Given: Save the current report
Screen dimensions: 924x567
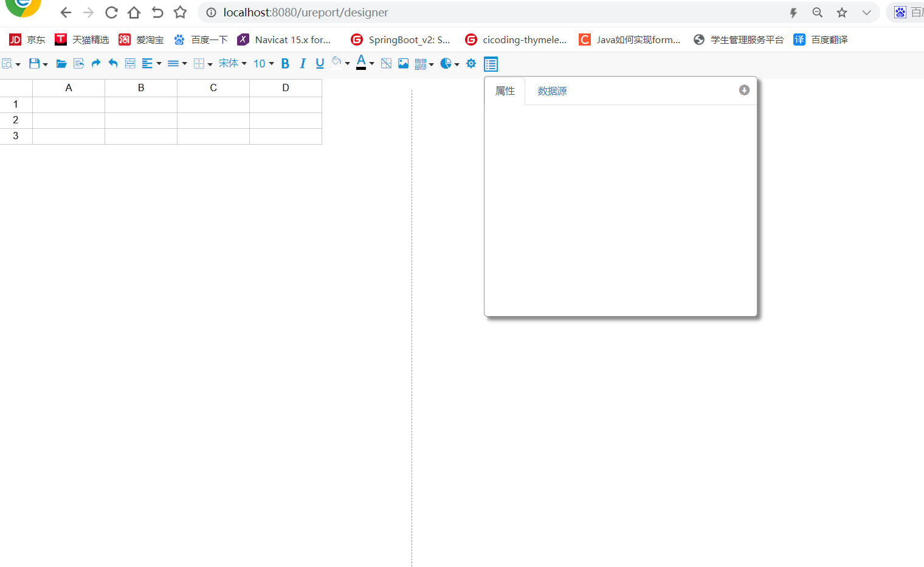Looking at the screenshot, I should pos(34,63).
